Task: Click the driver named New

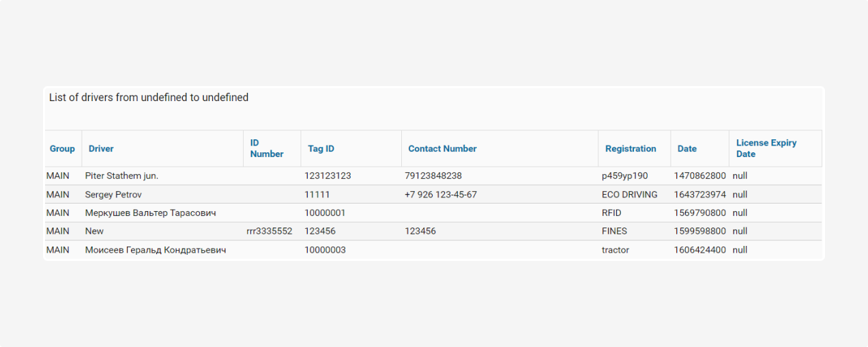Action: 94,232
